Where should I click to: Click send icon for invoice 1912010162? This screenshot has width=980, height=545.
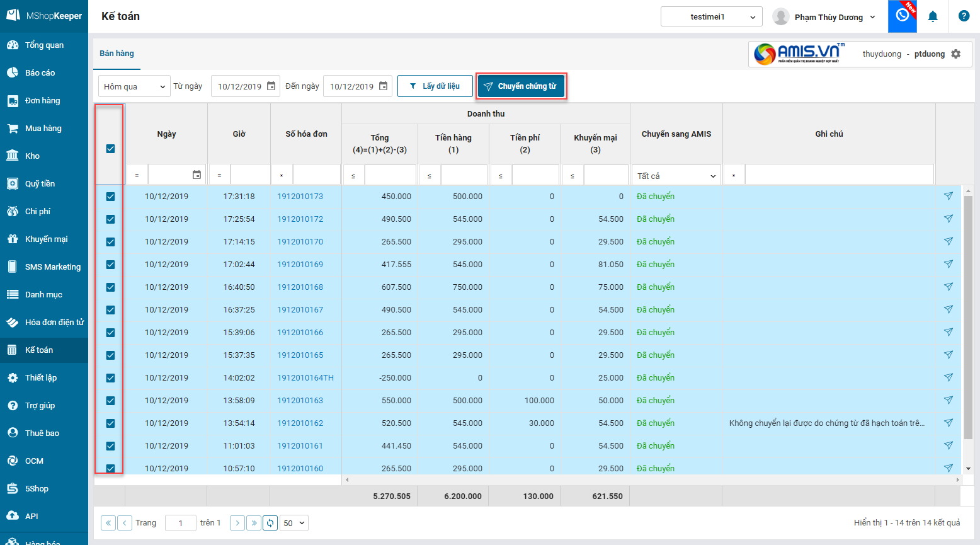948,423
